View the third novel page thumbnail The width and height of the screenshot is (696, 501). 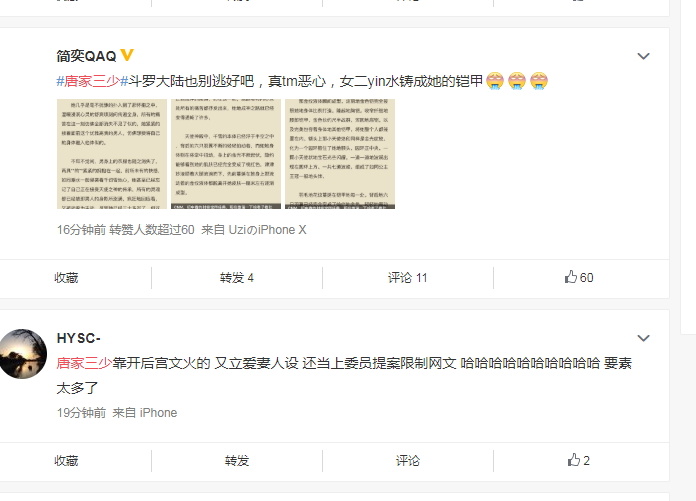pos(340,154)
